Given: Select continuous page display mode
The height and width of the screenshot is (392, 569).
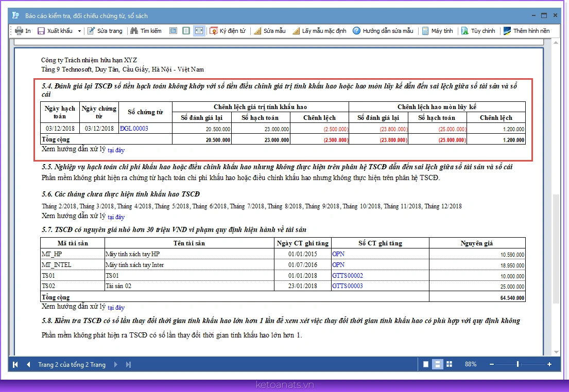Looking at the screenshot, I should click(438, 364).
